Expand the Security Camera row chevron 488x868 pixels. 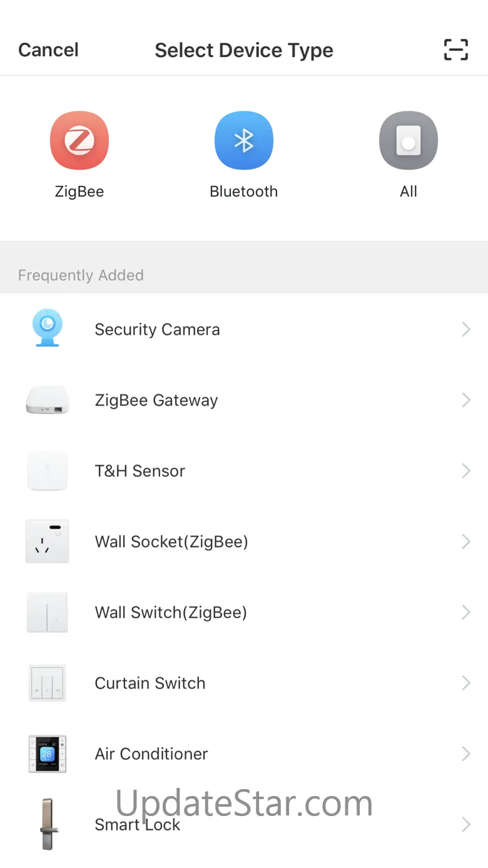click(x=465, y=330)
